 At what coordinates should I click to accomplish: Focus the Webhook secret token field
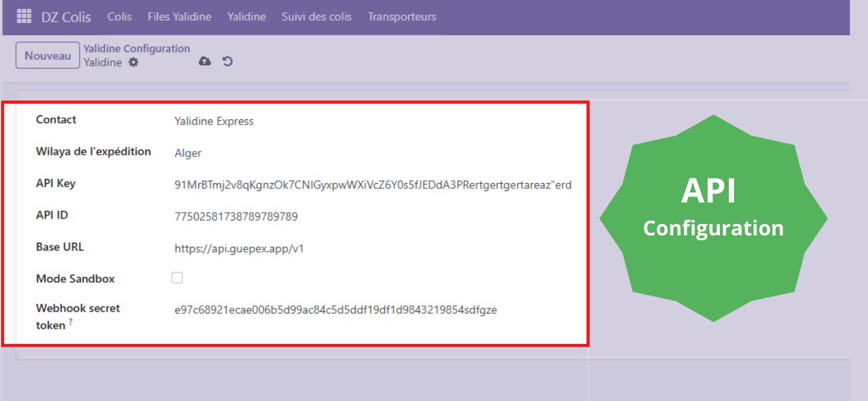tap(335, 310)
